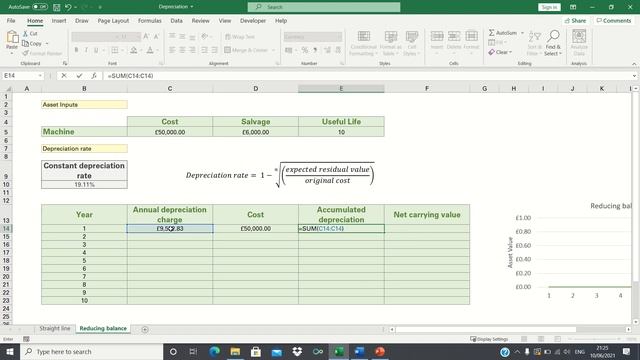Toggle the AutoSave switch
The height and width of the screenshot is (360, 640).
click(x=40, y=7)
